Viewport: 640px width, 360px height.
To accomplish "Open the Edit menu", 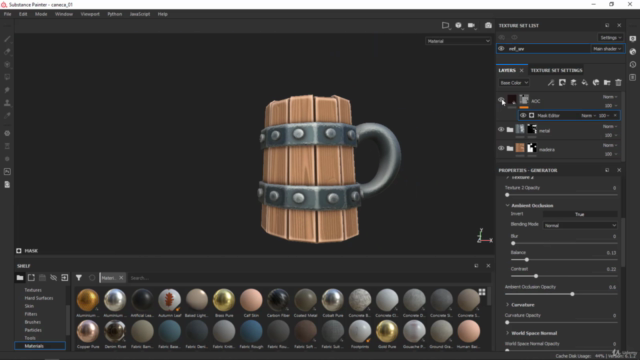I will coord(23,14).
